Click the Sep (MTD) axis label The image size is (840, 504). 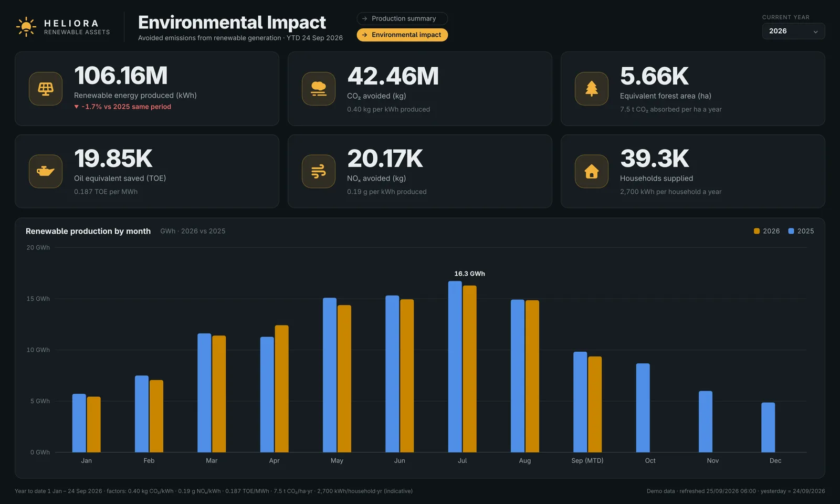click(x=587, y=460)
